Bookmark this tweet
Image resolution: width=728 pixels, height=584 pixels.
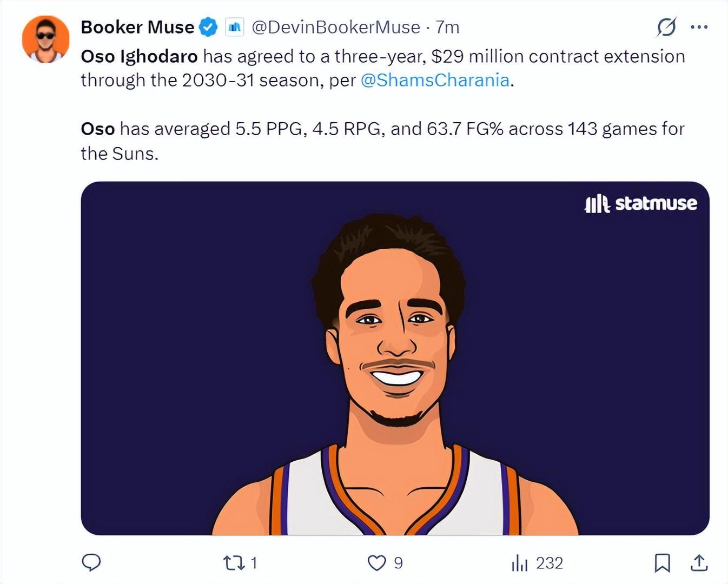coord(662,563)
